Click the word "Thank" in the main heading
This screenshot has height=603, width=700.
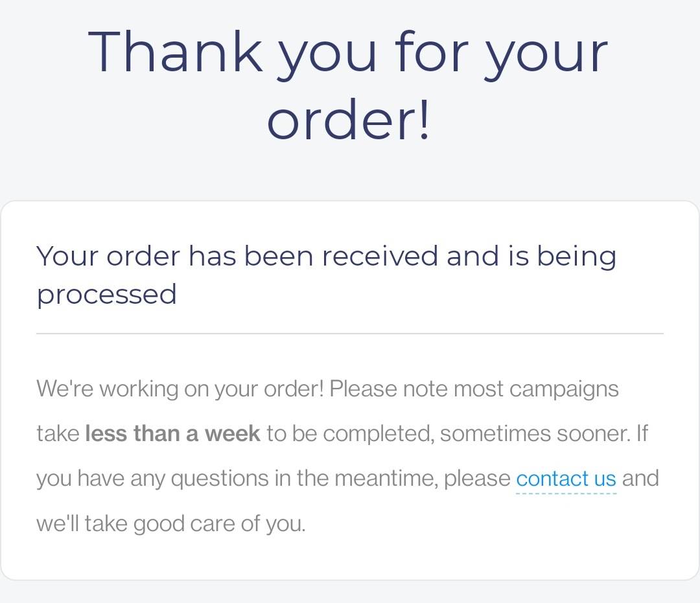coord(175,52)
